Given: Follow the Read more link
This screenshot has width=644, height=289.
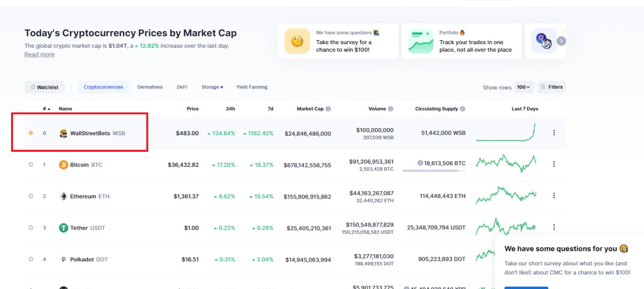Looking at the screenshot, I should 39,54.
